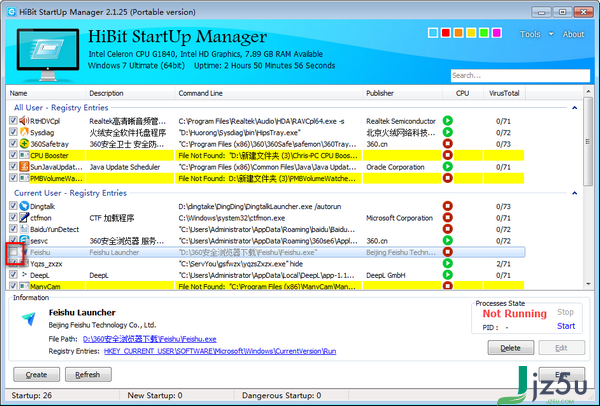This screenshot has height=406, width=600.
Task: Click the Refresh button
Action: pos(88,375)
